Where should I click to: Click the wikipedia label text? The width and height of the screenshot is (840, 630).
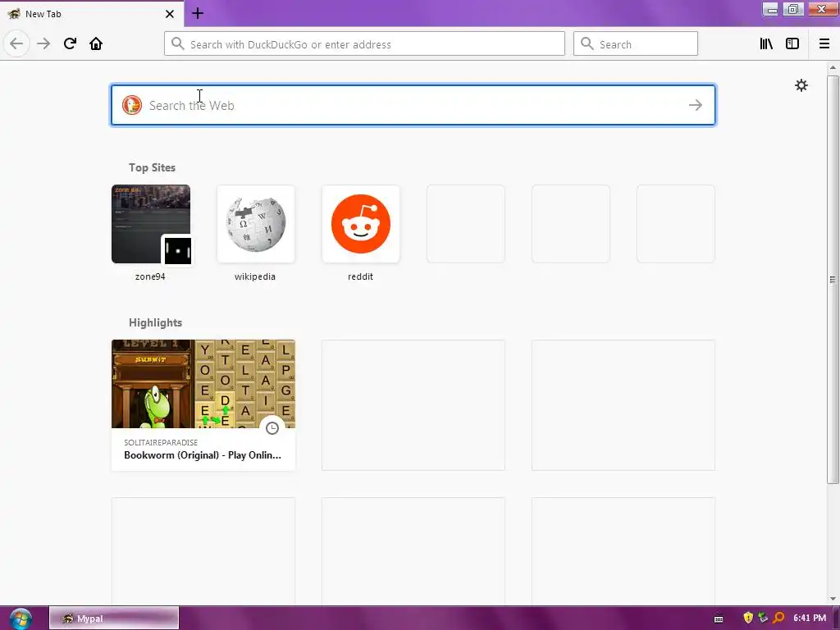coord(255,276)
